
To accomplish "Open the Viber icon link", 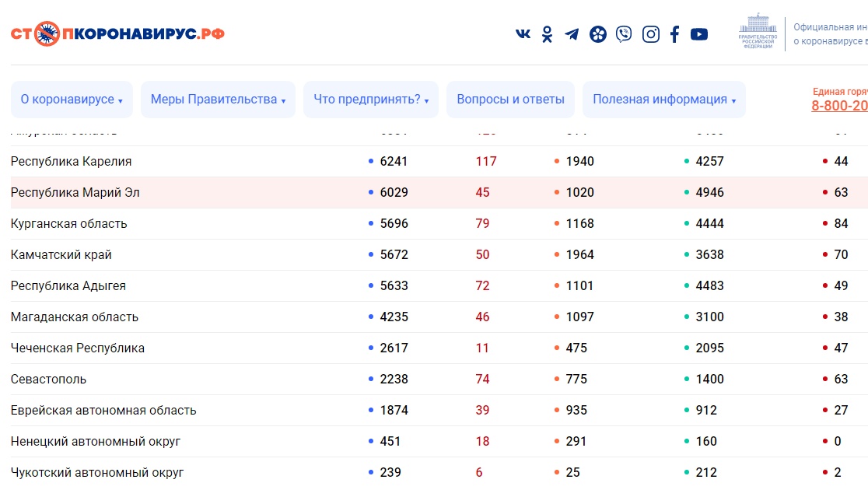I will 624,34.
